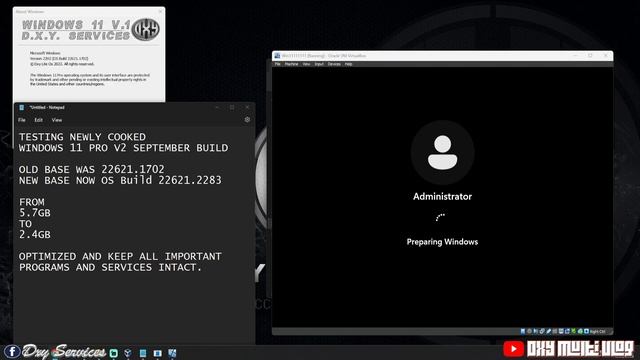Open the VirtualBox View menu
The image size is (640, 360).
306,64
